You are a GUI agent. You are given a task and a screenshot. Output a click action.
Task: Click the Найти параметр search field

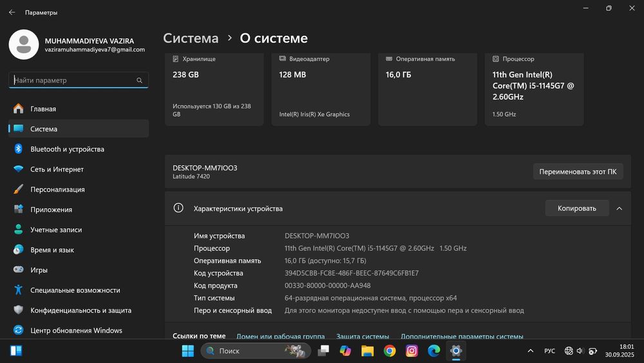point(79,80)
